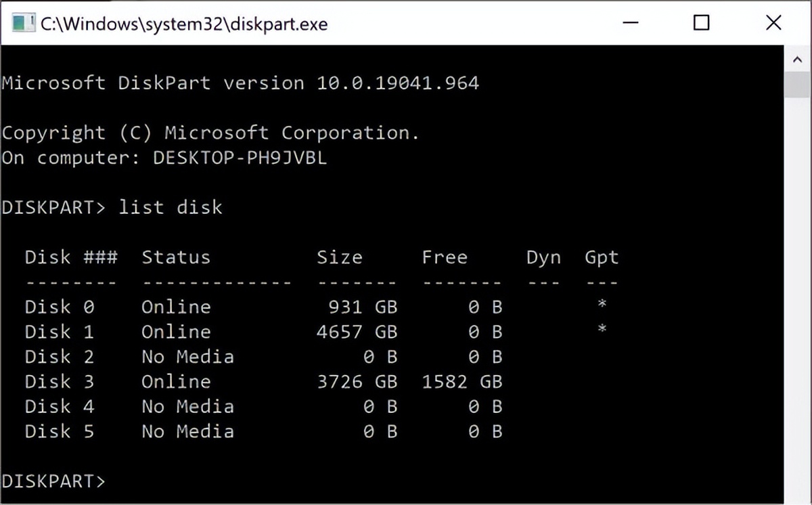Click the Gpt column header
Viewport: 812px width, 505px height.
click(x=600, y=257)
